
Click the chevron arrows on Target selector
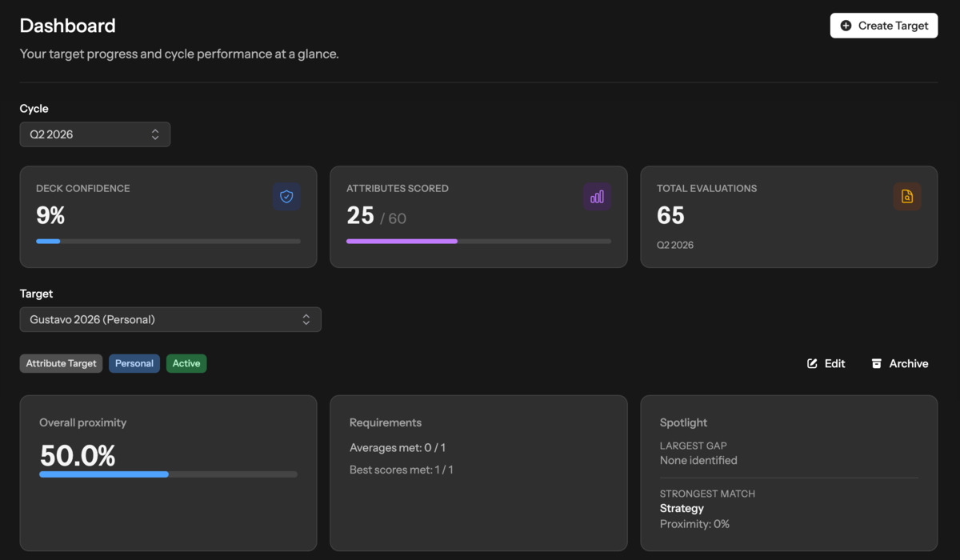(306, 319)
